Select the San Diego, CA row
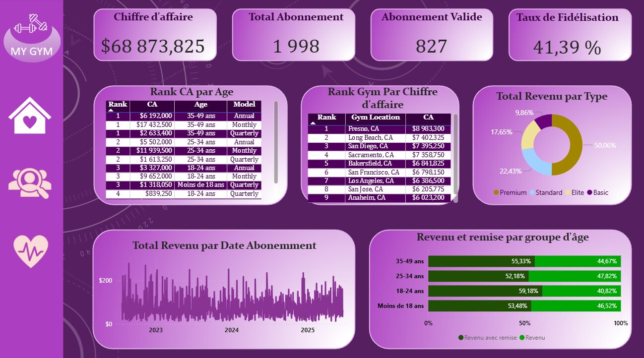Image resolution: width=644 pixels, height=358 pixels. (380, 146)
